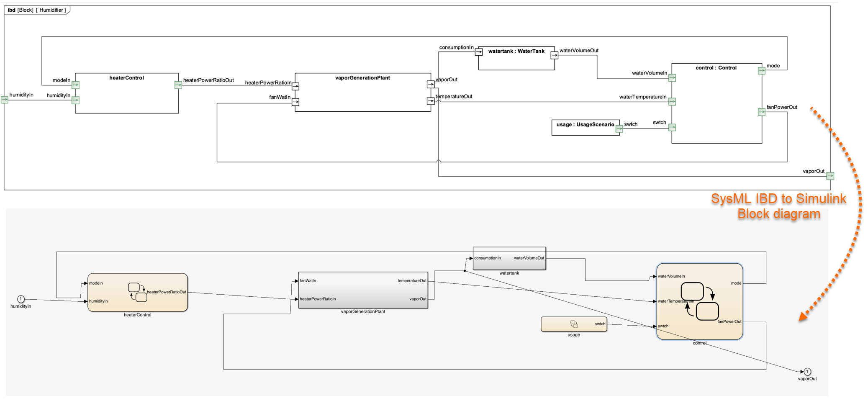The height and width of the screenshot is (406, 868).
Task: Click the vaporOut port on vaporGenerationPlant IBD
Action: tap(431, 84)
